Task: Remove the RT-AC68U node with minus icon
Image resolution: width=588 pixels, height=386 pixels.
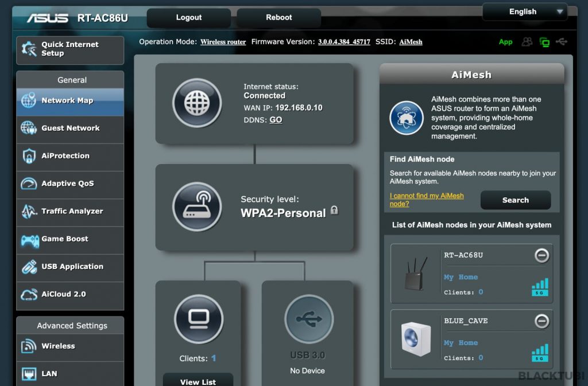Action: pyautogui.click(x=541, y=256)
